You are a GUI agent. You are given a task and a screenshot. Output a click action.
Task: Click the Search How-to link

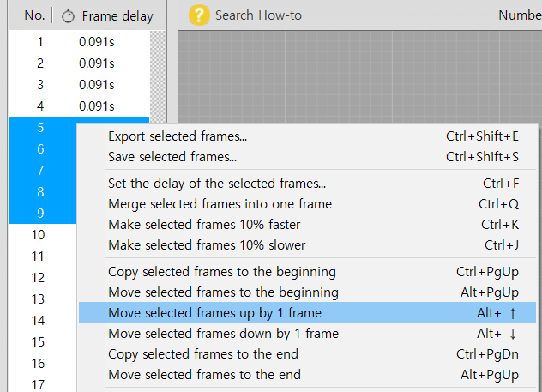258,15
